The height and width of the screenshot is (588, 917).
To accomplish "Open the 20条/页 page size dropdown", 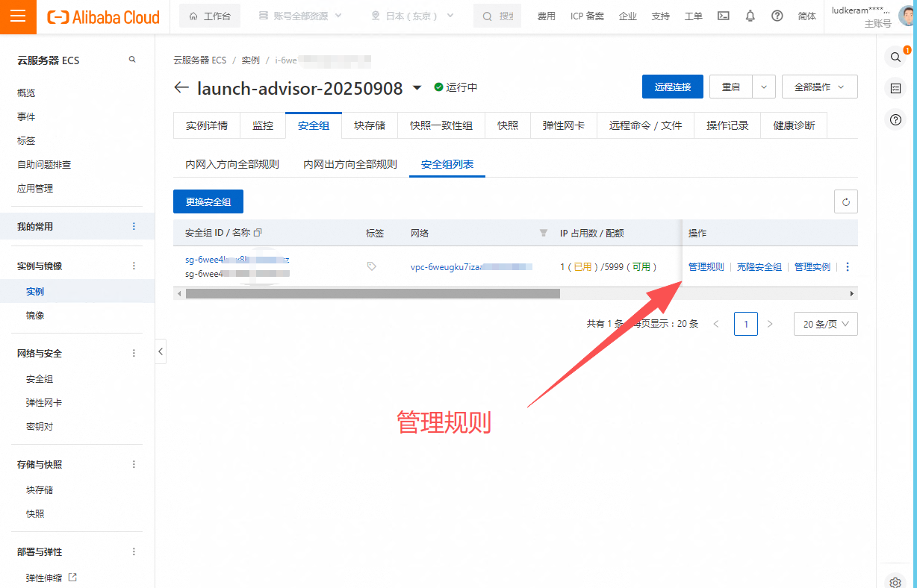I will pos(825,324).
